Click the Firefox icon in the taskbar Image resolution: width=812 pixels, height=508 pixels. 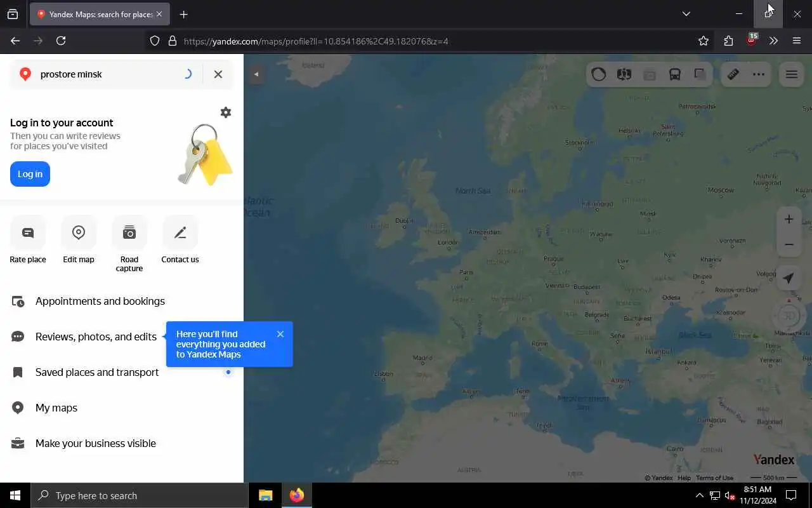[297, 495]
